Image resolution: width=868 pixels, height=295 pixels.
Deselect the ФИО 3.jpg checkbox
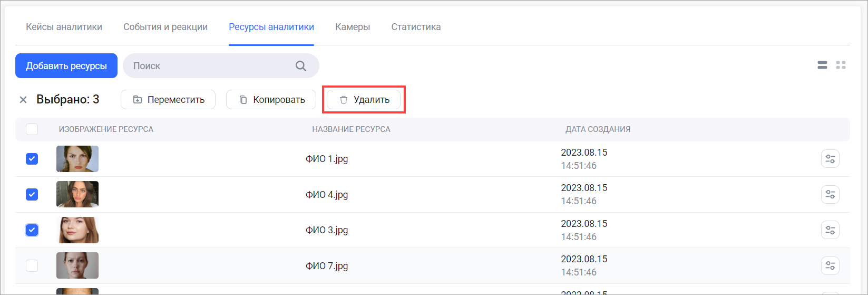[x=32, y=230]
